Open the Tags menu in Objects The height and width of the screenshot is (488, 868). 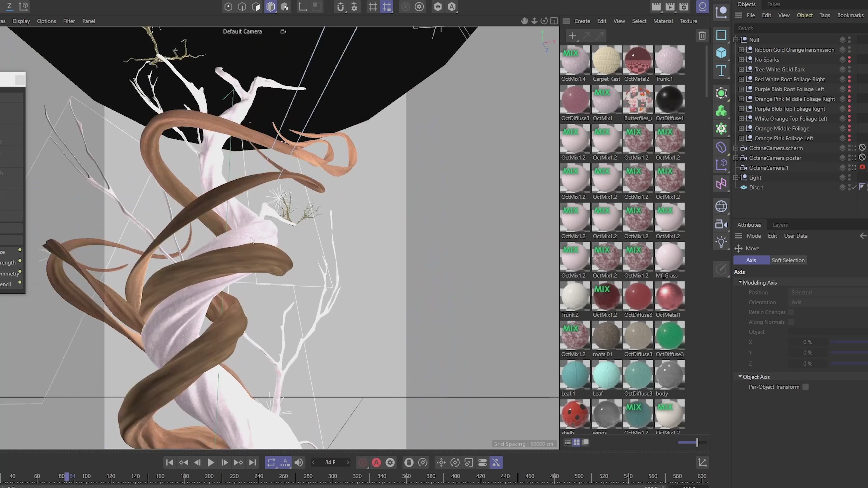coord(825,15)
